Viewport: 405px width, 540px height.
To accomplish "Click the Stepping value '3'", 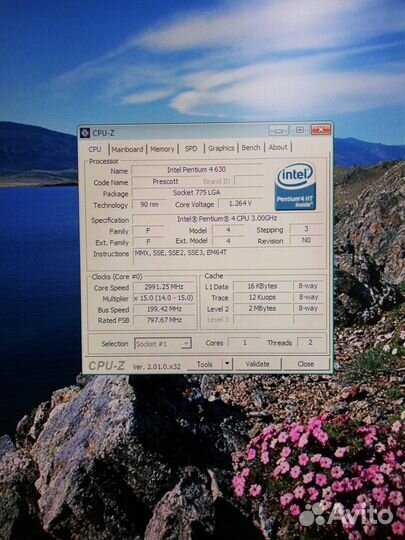I will tap(307, 229).
